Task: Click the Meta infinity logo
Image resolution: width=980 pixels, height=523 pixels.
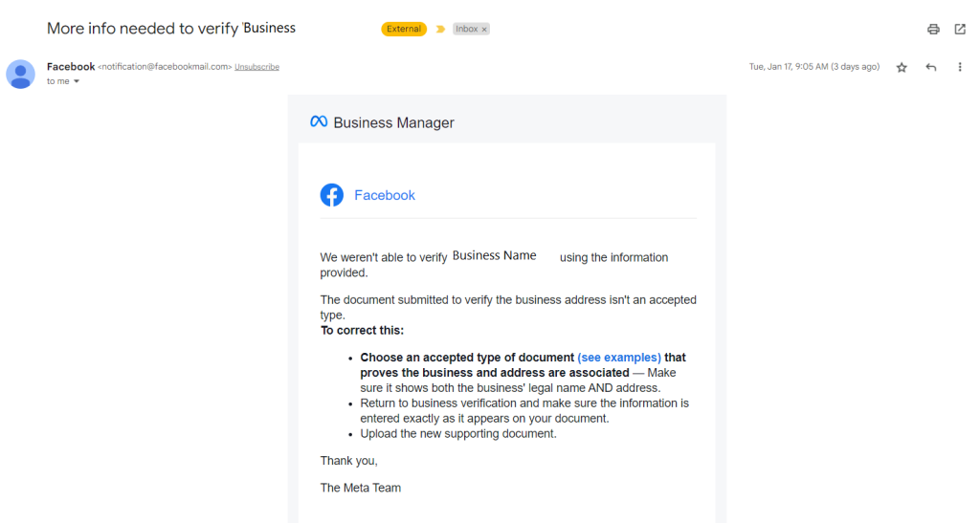Action: tap(319, 121)
